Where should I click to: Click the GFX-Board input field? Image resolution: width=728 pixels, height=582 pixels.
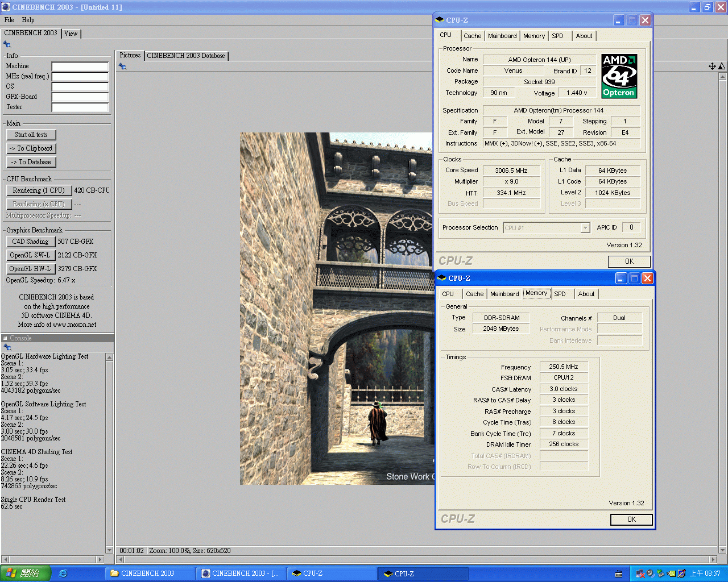pyautogui.click(x=80, y=97)
